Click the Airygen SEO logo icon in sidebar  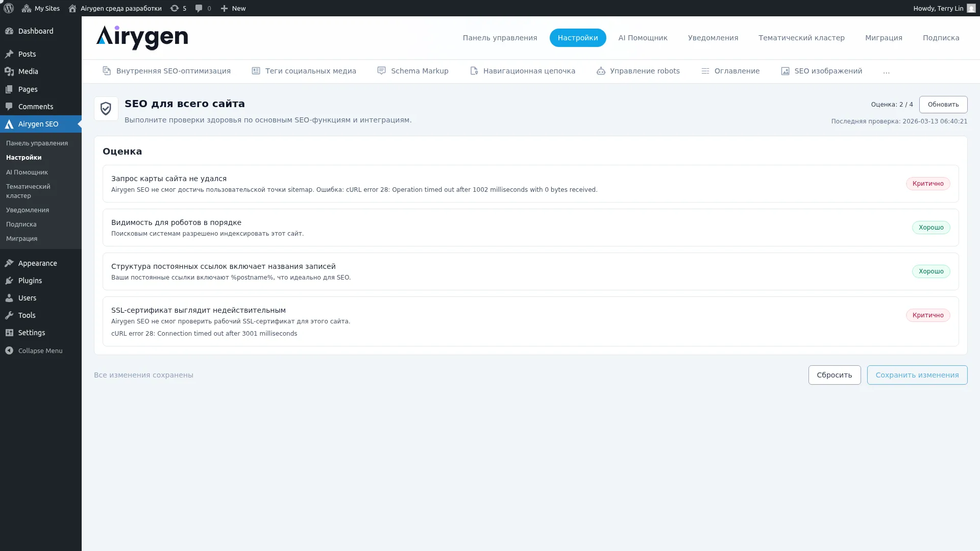pyautogui.click(x=9, y=124)
